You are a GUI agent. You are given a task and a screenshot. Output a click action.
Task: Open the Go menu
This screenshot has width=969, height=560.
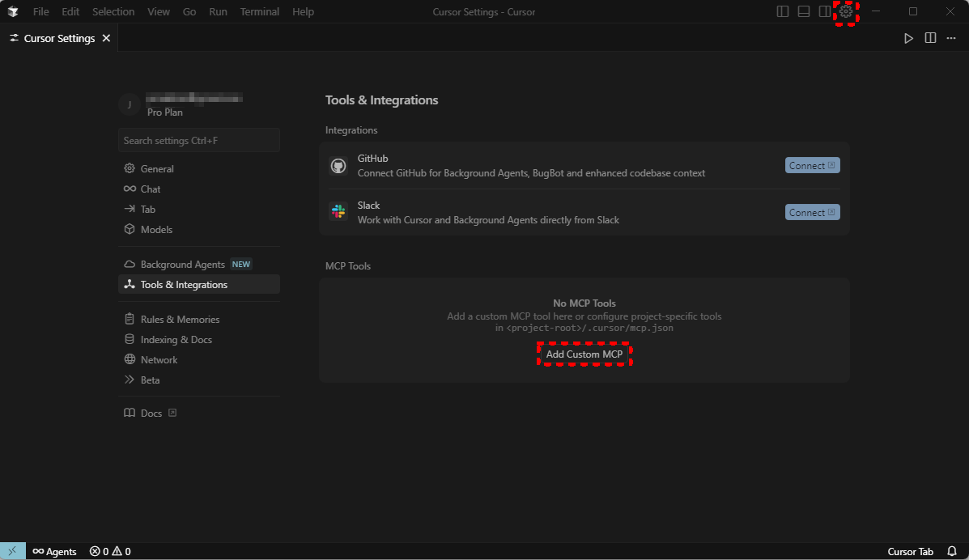189,12
